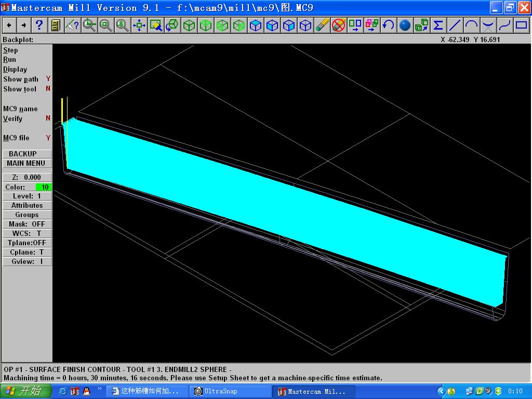Screen dimensions: 532x399
Task: Repaint the screen with paintbrush icon
Action: (156, 25)
